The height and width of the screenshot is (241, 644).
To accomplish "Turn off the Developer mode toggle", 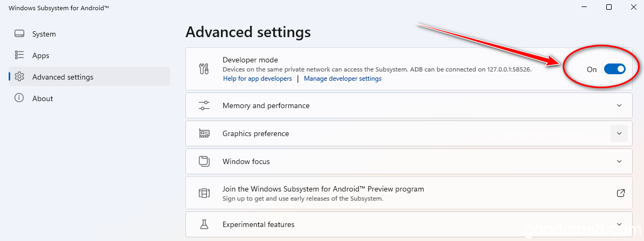I will [x=614, y=69].
